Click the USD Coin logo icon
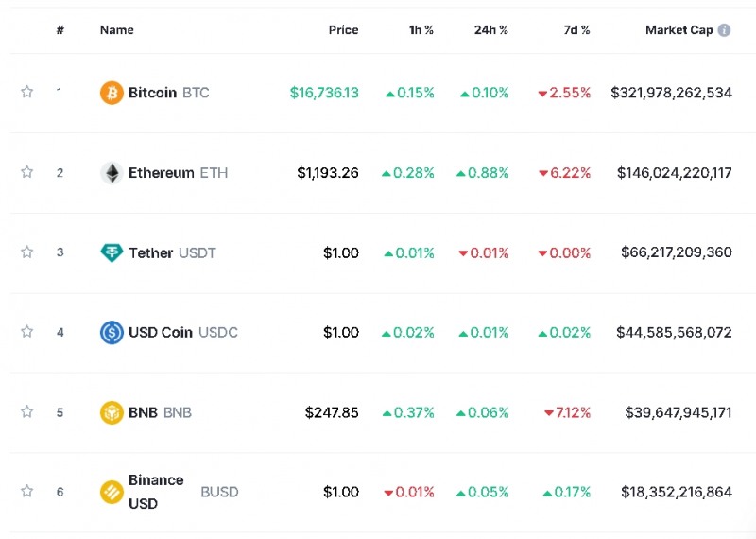Screen dimensions: 756x539 coord(112,333)
